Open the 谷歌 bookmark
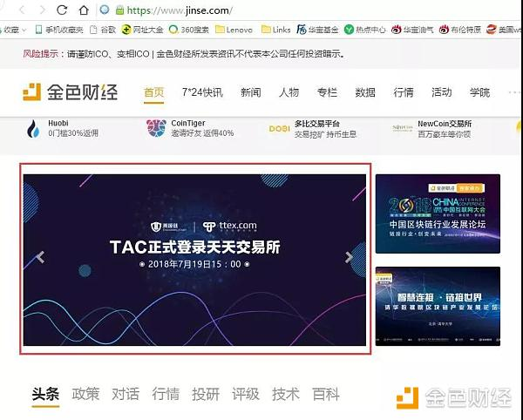This screenshot has width=523, height=420. [x=103, y=30]
